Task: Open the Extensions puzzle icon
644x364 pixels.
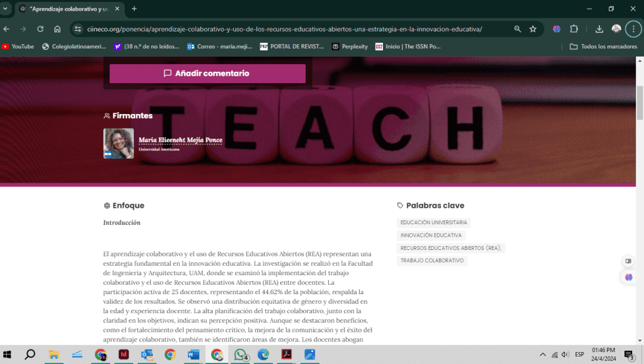Action: (x=574, y=29)
